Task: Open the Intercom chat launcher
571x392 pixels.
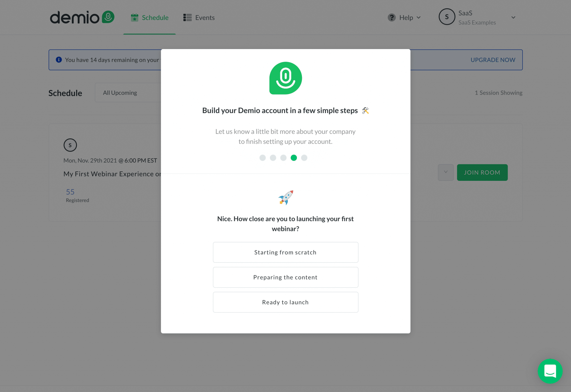Action: click(x=550, y=371)
